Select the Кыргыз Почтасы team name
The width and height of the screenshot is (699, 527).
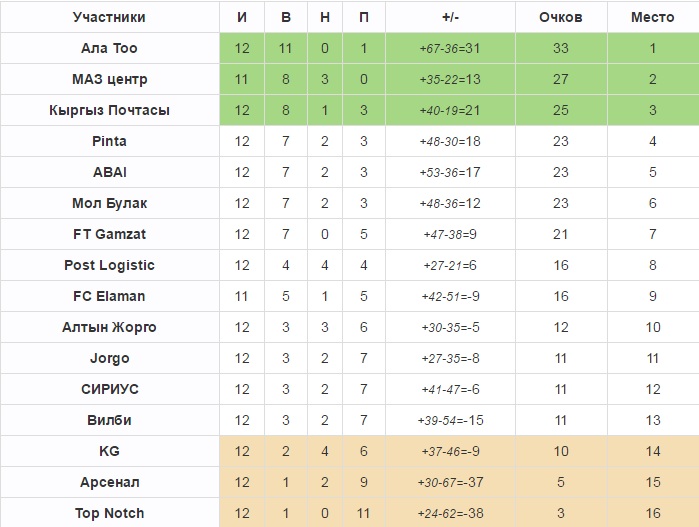tap(109, 110)
